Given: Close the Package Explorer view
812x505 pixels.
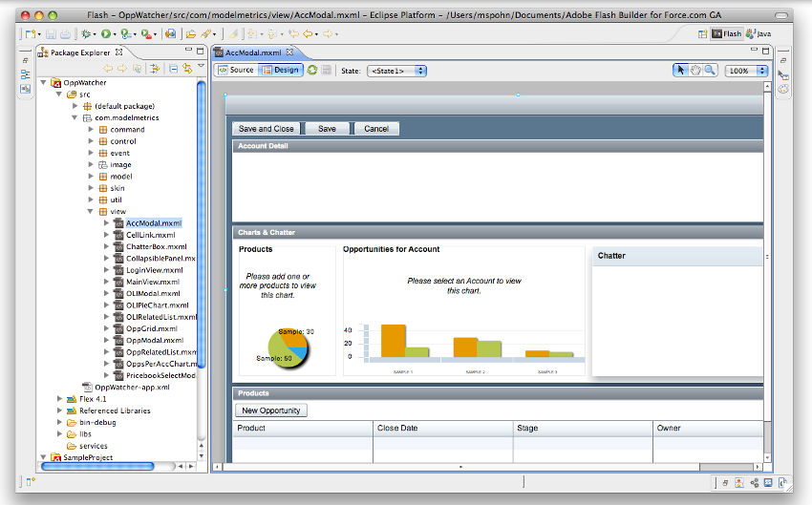Looking at the screenshot, I should [119, 53].
